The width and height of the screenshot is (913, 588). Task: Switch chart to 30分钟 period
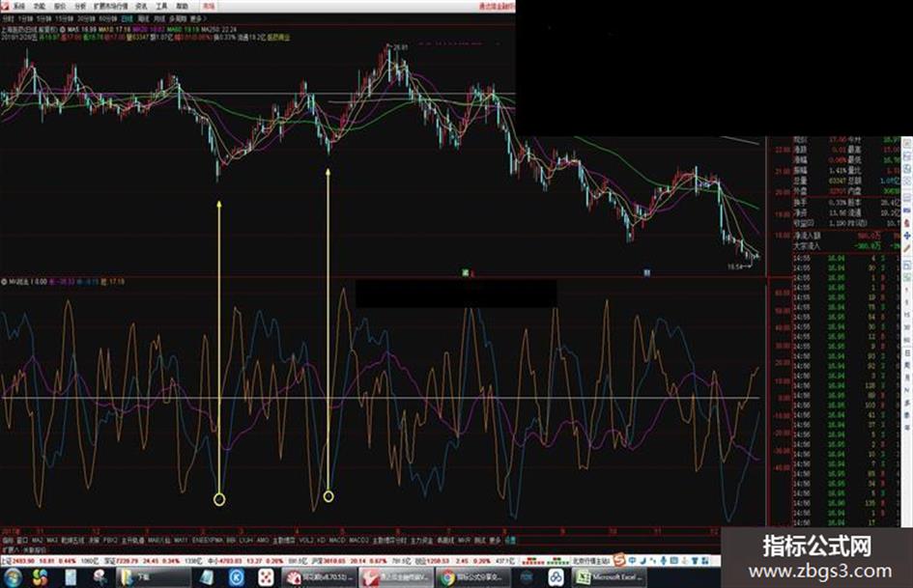[87, 19]
